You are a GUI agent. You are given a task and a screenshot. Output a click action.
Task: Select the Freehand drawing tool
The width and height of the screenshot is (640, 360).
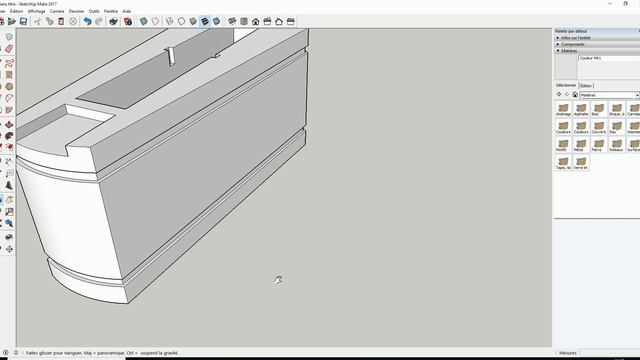[x=9, y=63]
